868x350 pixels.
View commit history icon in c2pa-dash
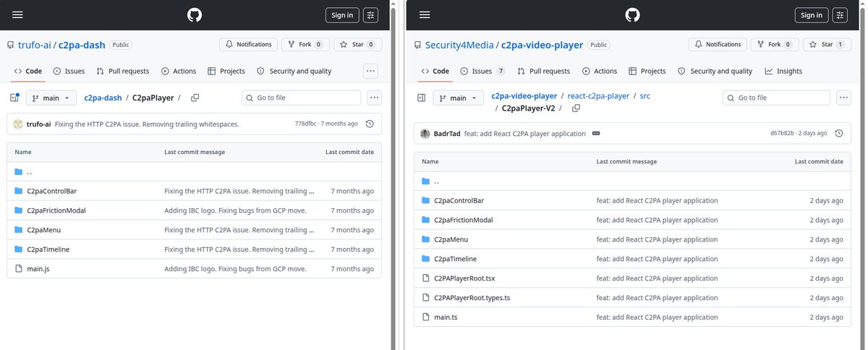(370, 124)
